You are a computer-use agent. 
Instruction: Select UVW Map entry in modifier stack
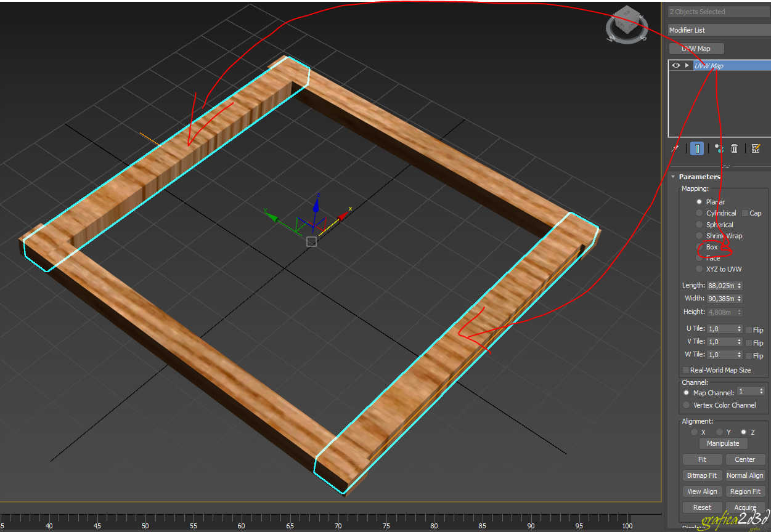(x=732, y=65)
